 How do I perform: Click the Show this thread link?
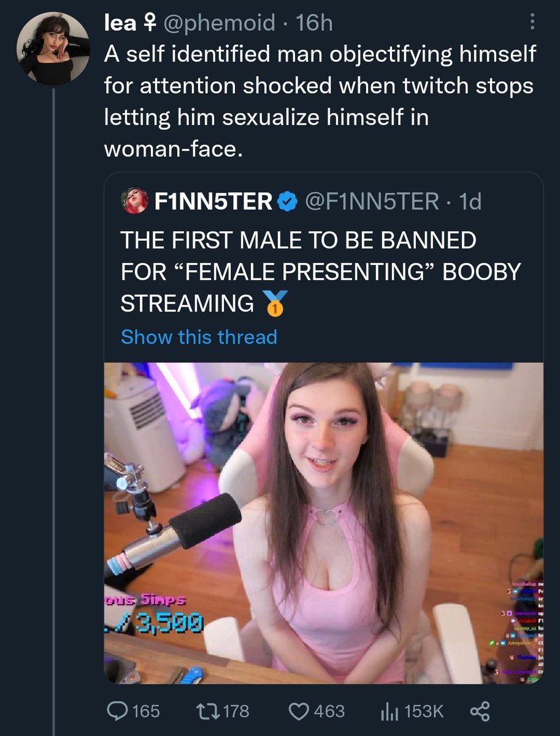[x=199, y=337]
